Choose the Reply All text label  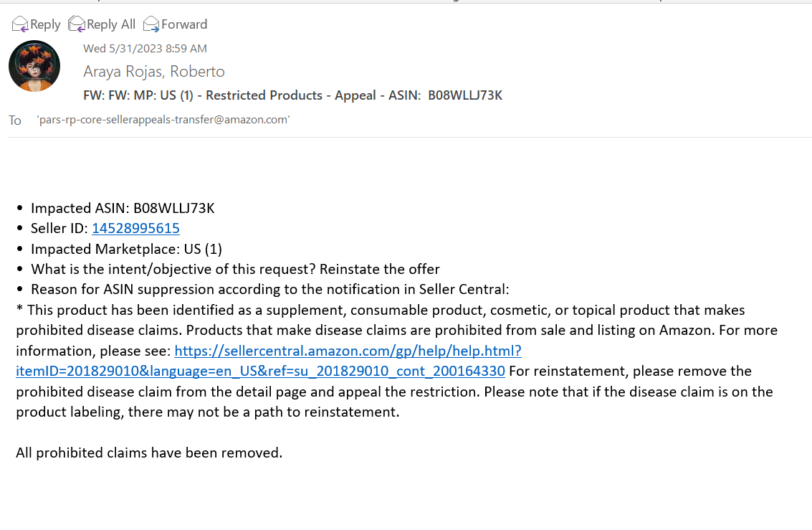[111, 24]
